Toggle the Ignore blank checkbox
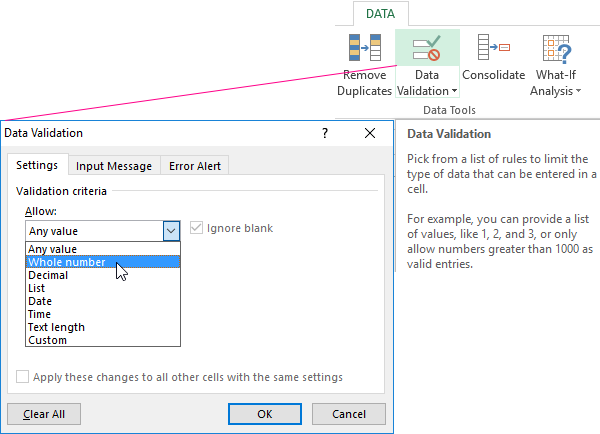The image size is (600, 434). 195,228
